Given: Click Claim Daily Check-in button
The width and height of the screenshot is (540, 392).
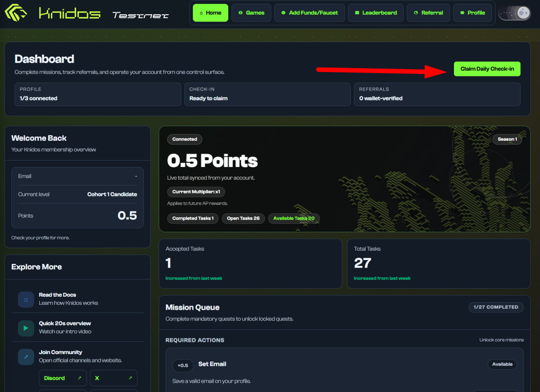Looking at the screenshot, I should tap(487, 69).
